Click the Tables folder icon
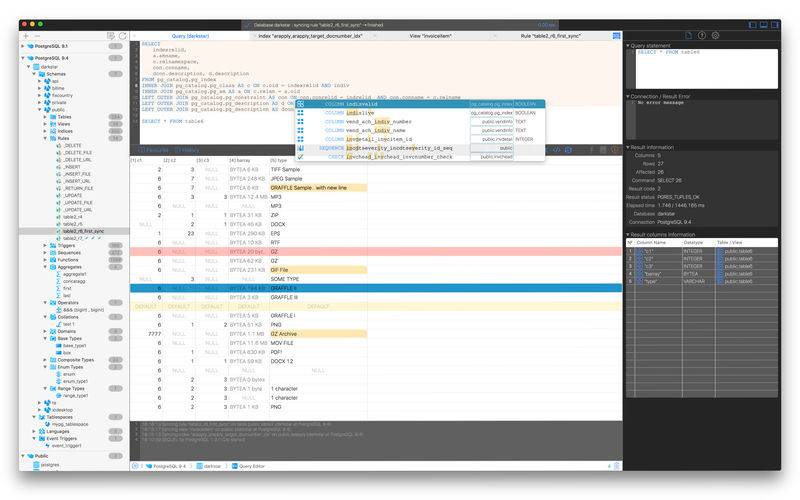Viewport: 800px width, 500px height. (53, 117)
